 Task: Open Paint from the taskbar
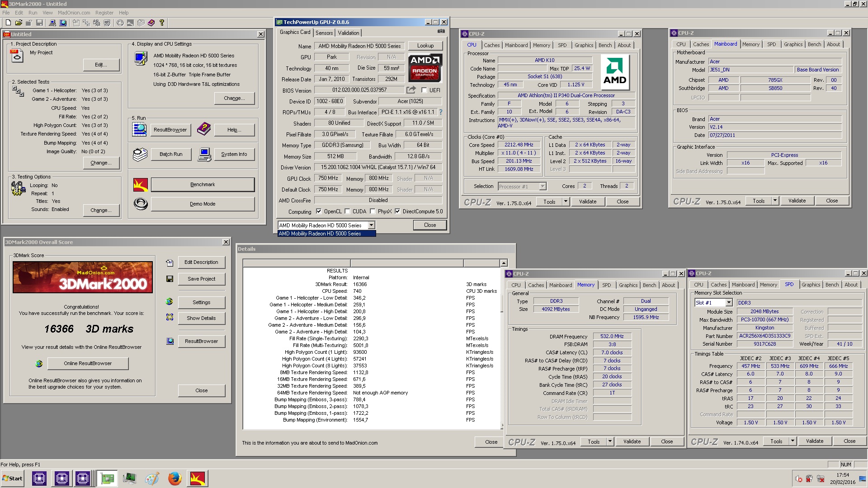pos(152,479)
